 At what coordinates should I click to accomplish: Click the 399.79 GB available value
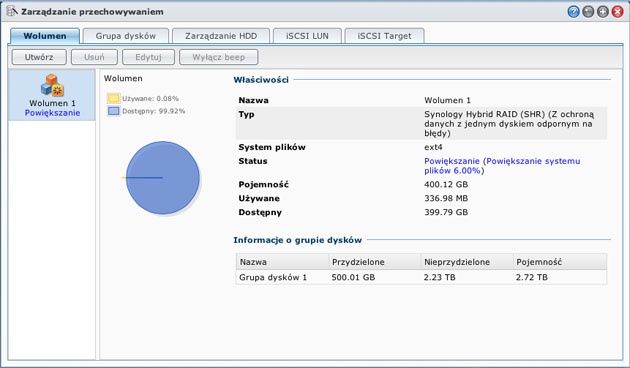tap(446, 212)
